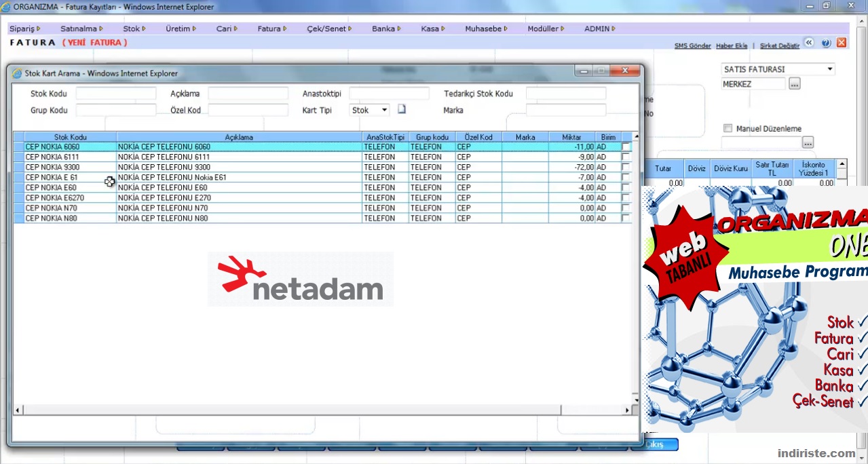868x464 pixels.
Task: Click the up arrow of invoice grid scrollbar
Action: click(842, 164)
